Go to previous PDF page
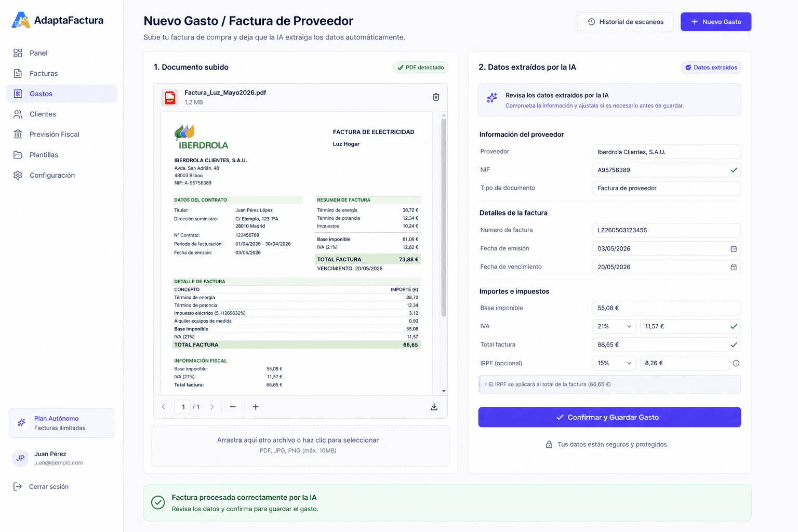Image resolution: width=798 pixels, height=532 pixels. coord(164,407)
